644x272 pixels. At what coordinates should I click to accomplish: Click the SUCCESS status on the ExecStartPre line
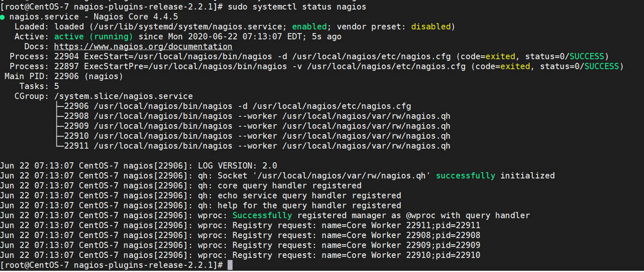[602, 67]
